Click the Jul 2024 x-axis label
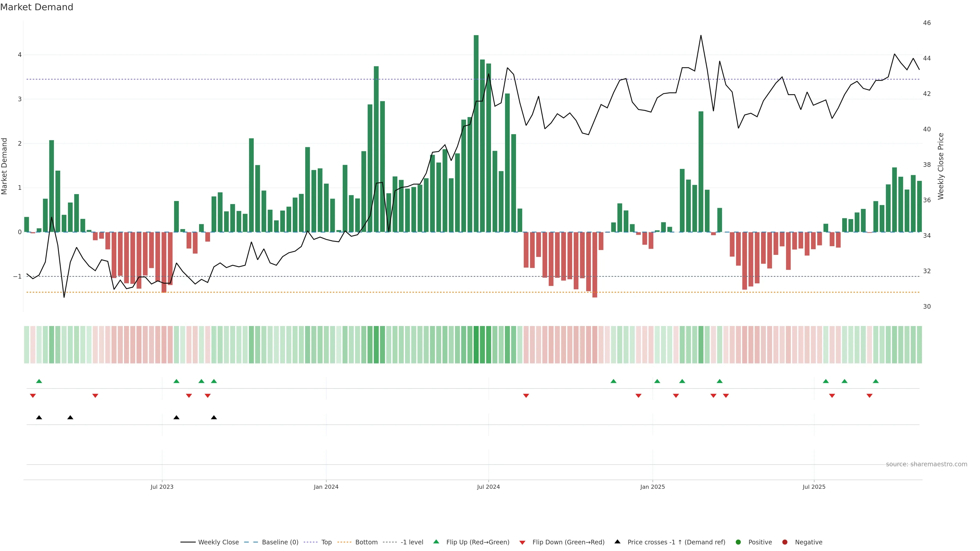Viewport: 980px width, 551px height. click(x=488, y=487)
